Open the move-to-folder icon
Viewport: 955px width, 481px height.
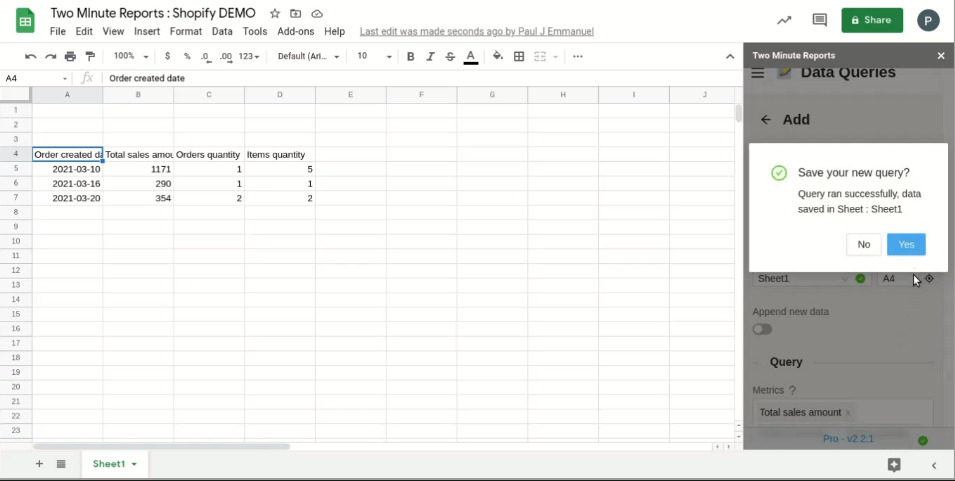[295, 13]
